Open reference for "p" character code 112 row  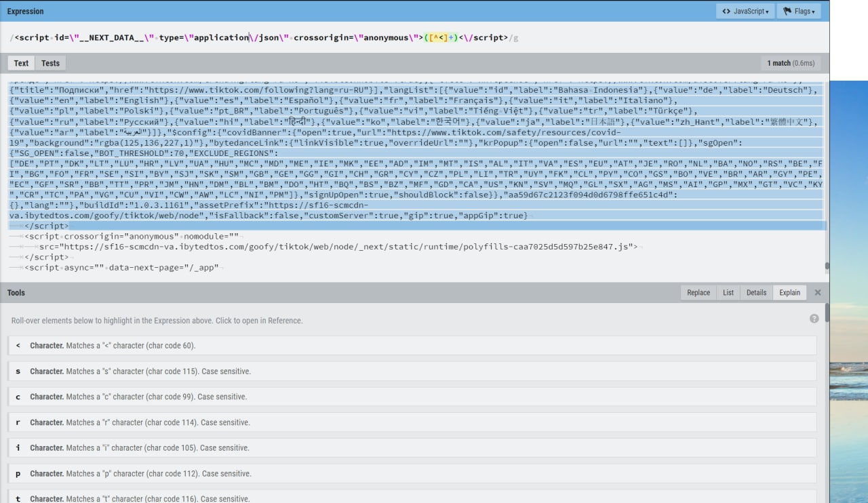[412, 473]
